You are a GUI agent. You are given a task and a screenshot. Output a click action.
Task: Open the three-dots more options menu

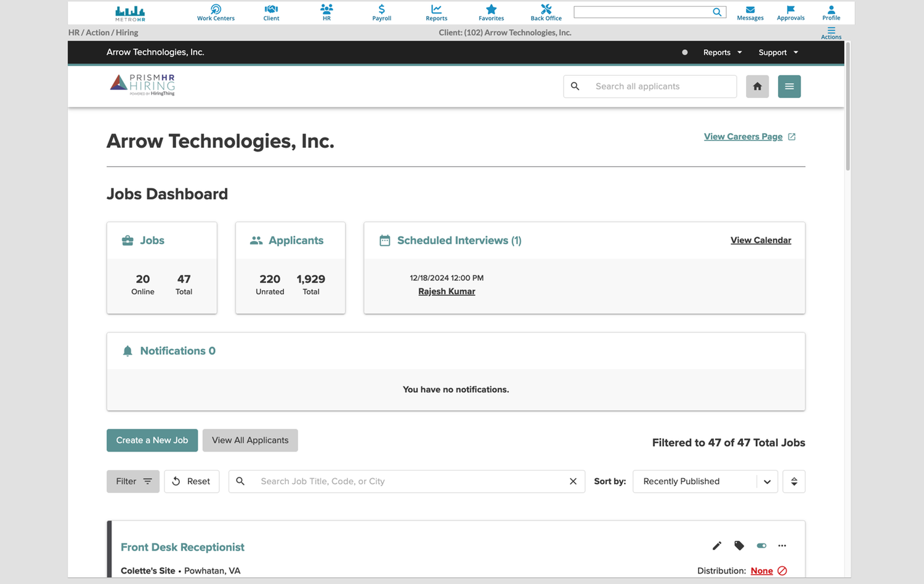(782, 546)
